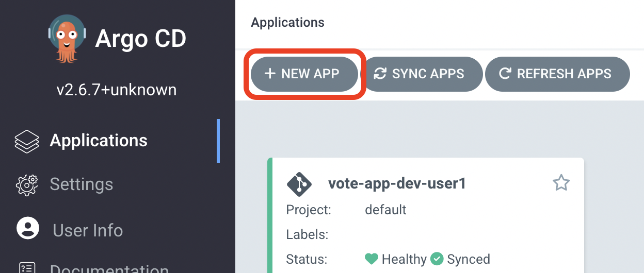The image size is (644, 273).
Task: Click the green Healthy heart icon
Action: click(372, 259)
